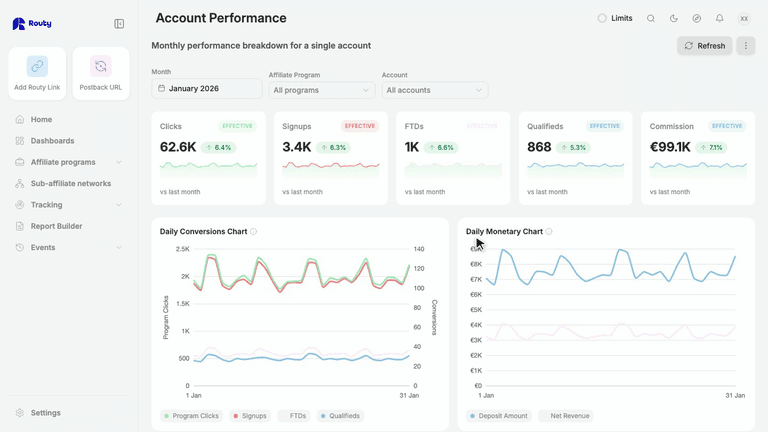Open notifications bell icon
The image size is (768, 432).
720,19
